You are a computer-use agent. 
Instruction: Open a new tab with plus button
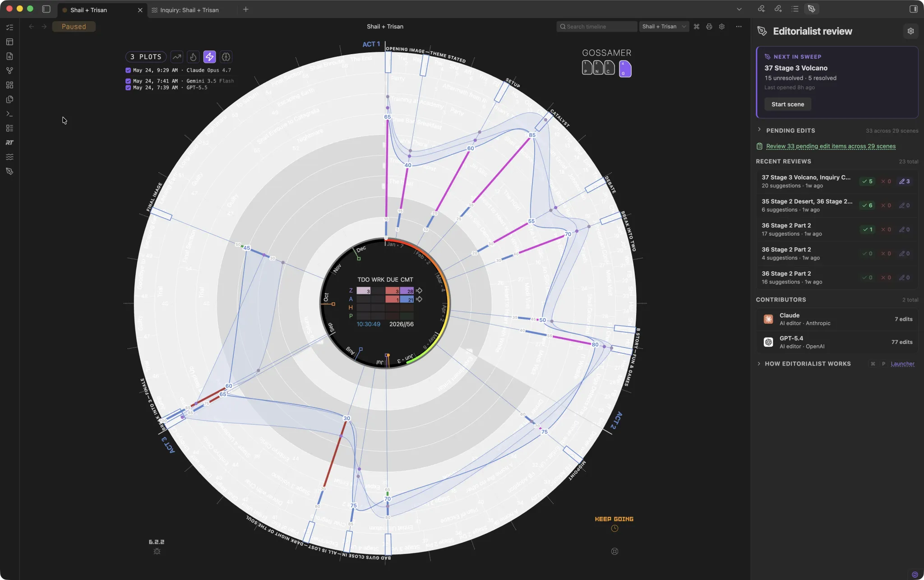(x=246, y=9)
